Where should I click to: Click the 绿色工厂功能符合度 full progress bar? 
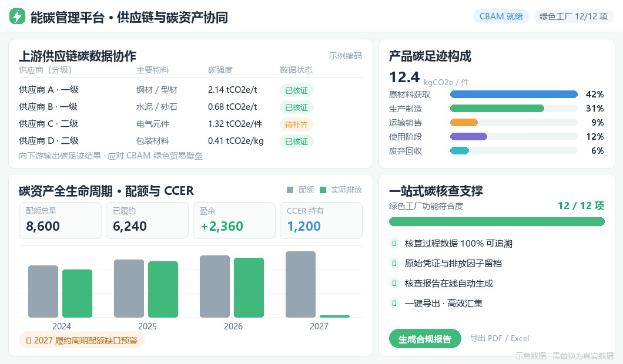click(497, 221)
